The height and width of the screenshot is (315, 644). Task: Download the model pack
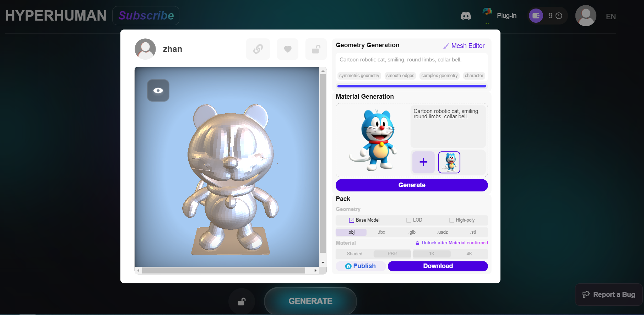click(x=438, y=266)
